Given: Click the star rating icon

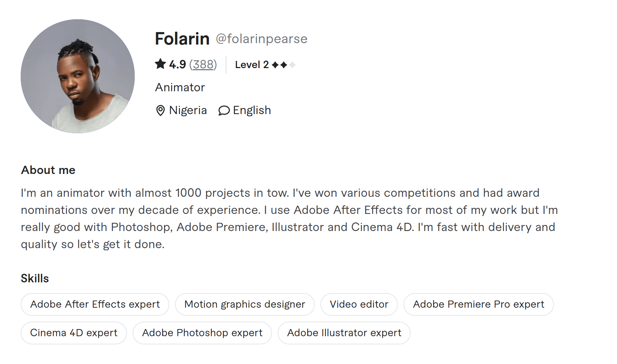Looking at the screenshot, I should pos(161,64).
